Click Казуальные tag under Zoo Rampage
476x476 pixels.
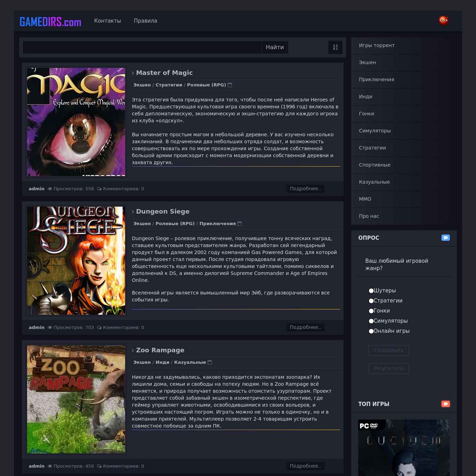point(190,362)
